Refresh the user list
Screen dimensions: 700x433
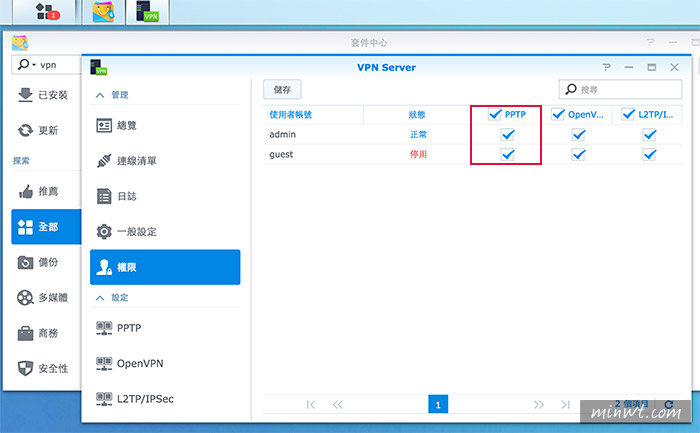click(669, 404)
